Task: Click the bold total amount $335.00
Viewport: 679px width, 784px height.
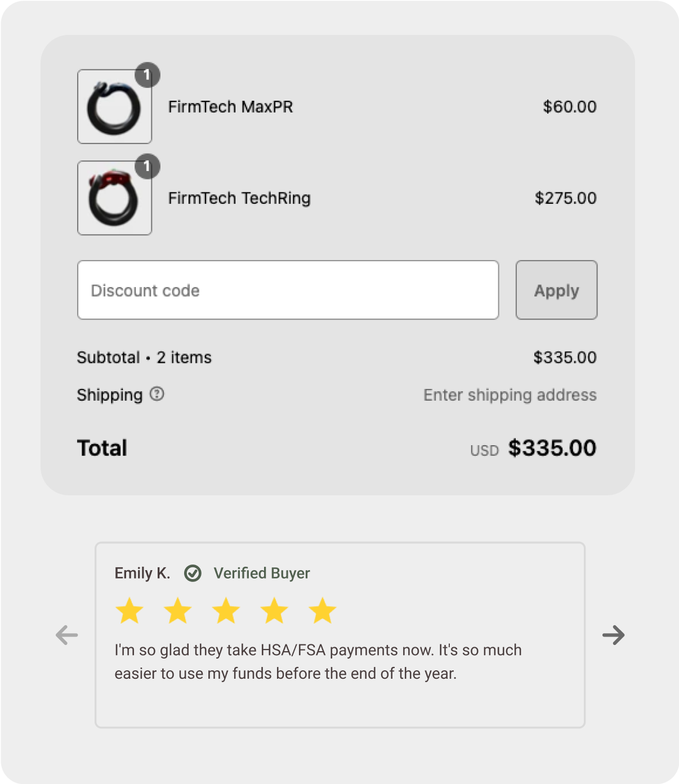Action: [x=552, y=448]
